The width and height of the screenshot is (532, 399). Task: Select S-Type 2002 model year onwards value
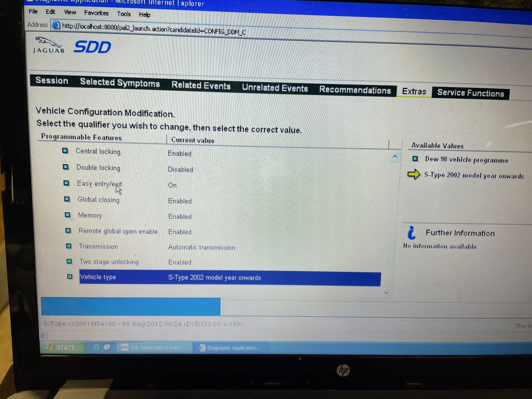pyautogui.click(x=474, y=175)
